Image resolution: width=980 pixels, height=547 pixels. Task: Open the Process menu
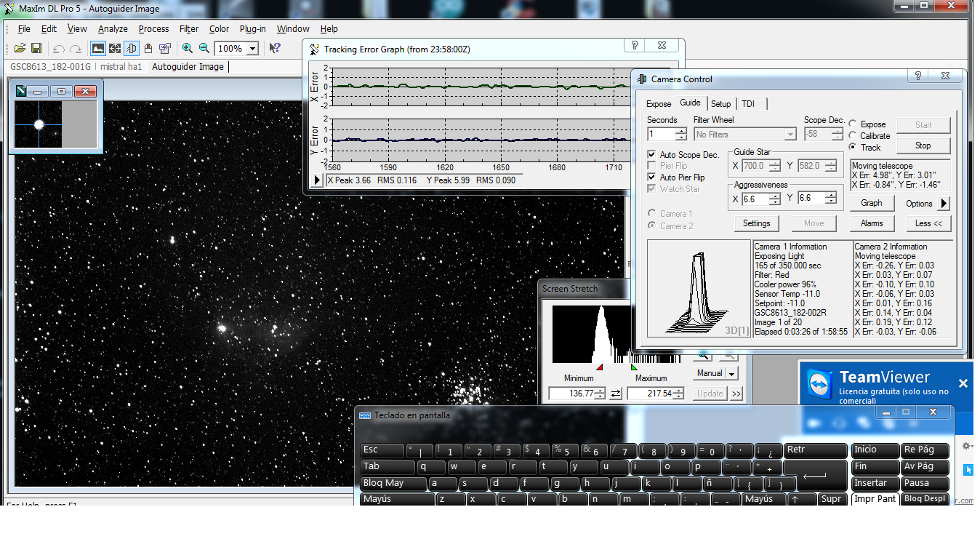(153, 29)
